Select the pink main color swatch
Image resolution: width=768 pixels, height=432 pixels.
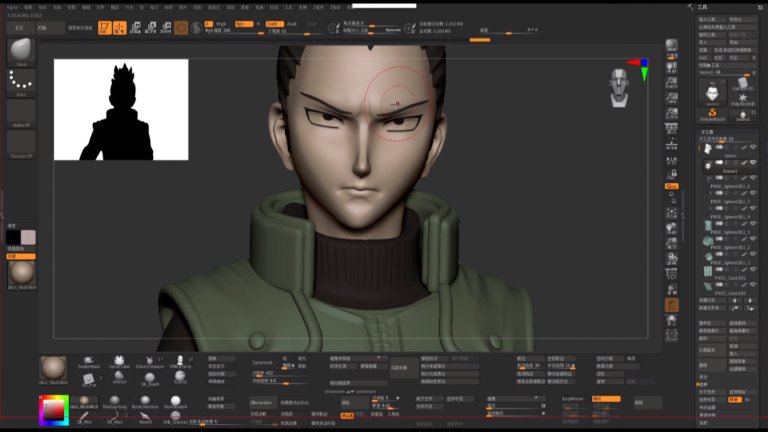click(28, 237)
